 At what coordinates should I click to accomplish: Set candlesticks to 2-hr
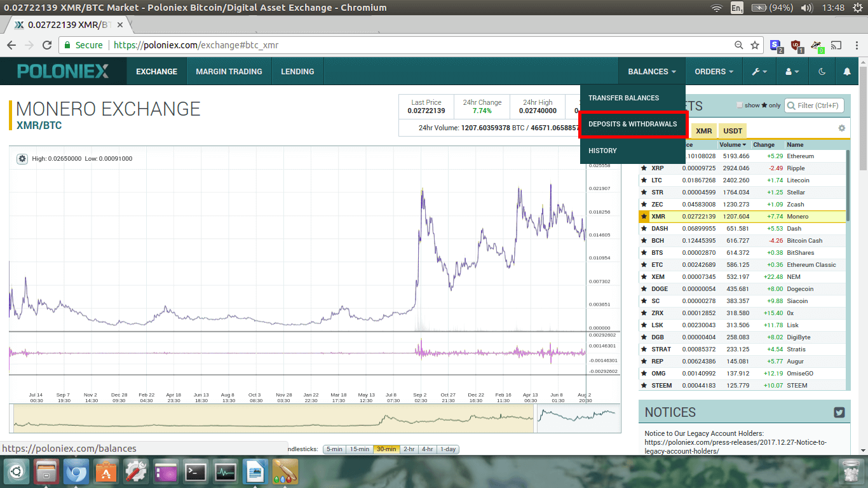click(409, 449)
